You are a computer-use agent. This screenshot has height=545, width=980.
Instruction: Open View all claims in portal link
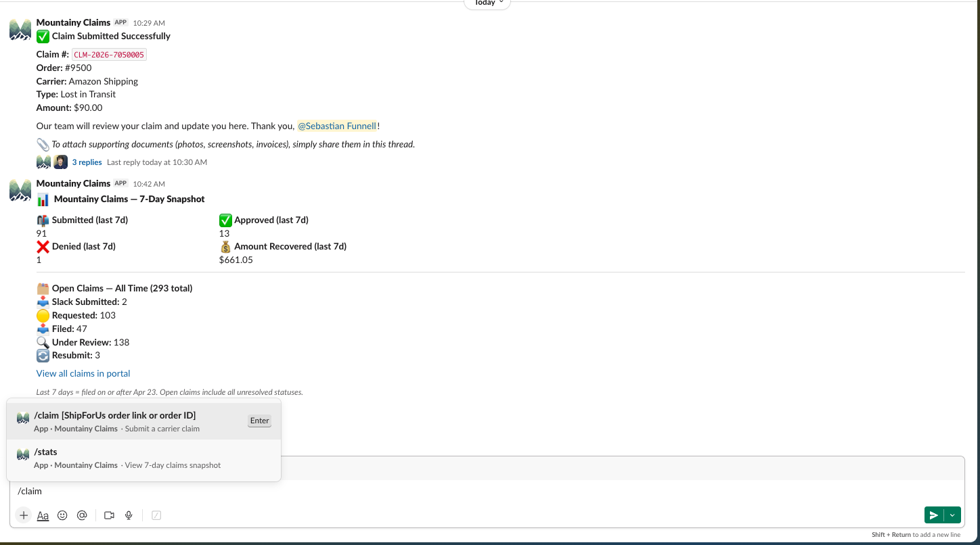[x=83, y=373]
